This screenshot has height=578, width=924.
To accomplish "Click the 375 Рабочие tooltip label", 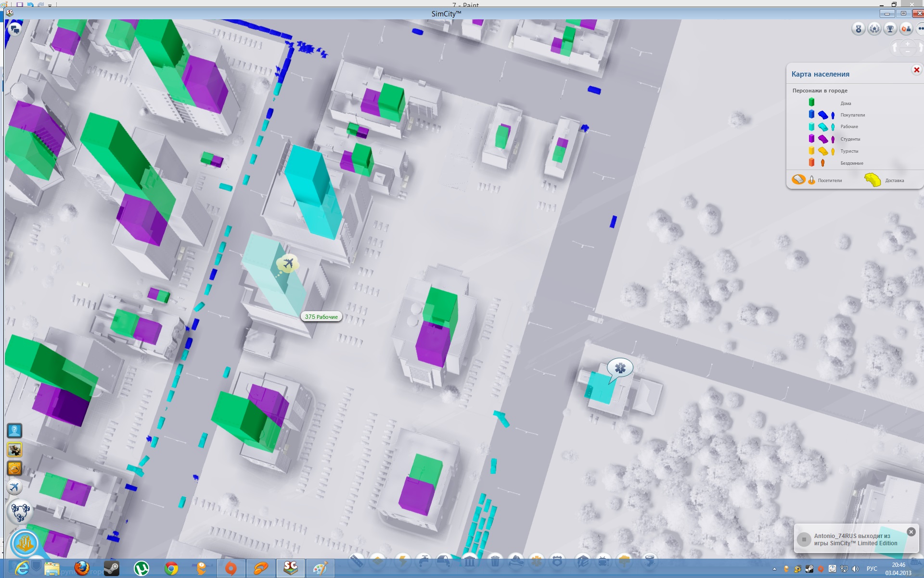I will click(x=321, y=316).
